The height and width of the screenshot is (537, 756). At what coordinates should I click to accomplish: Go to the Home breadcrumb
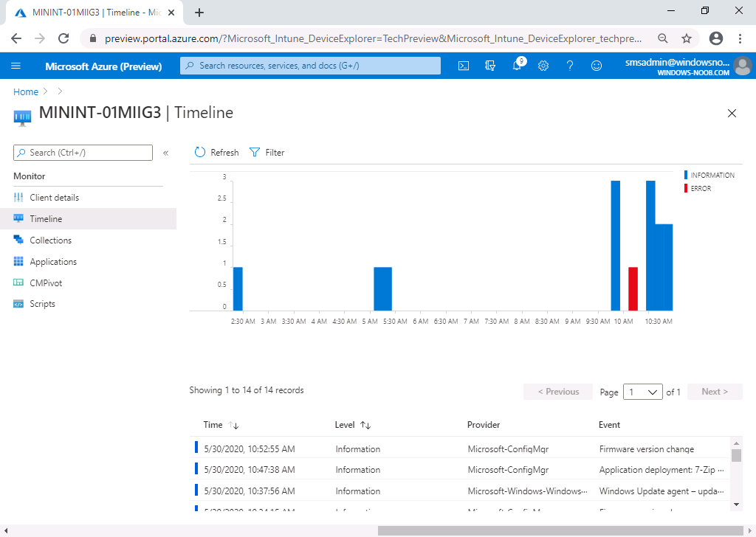(x=26, y=91)
